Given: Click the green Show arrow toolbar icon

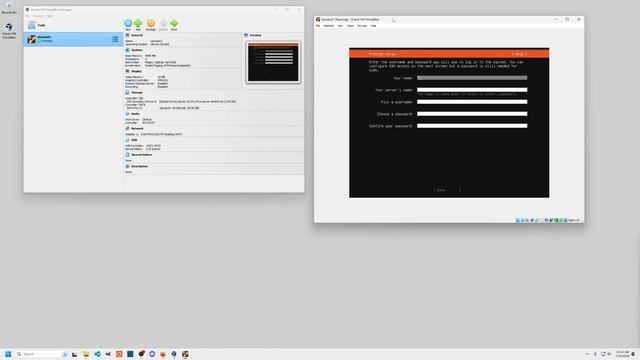Looking at the screenshot, I should [174, 24].
